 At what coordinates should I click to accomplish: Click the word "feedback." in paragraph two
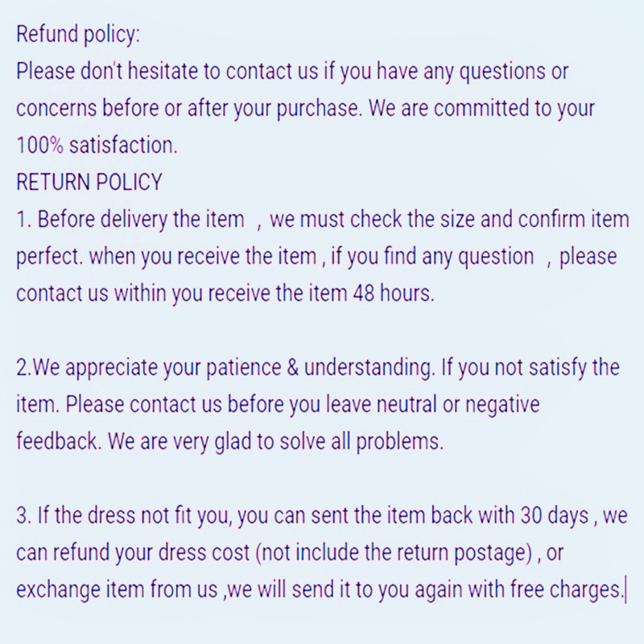click(54, 441)
